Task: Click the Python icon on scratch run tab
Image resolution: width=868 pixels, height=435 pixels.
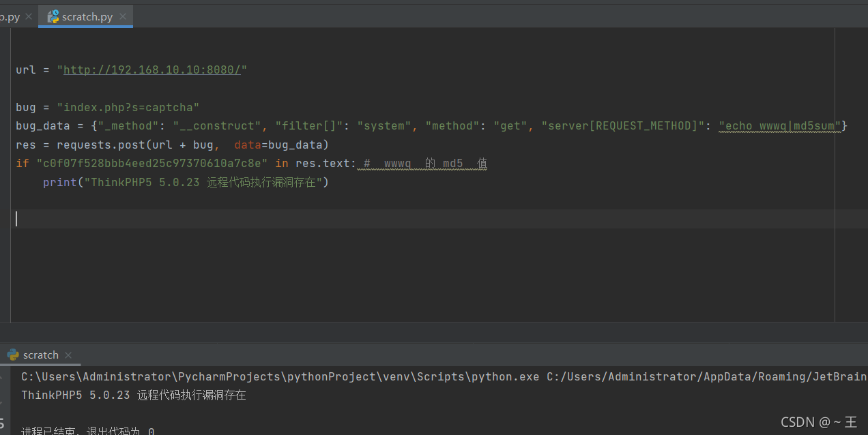Action: (13, 355)
